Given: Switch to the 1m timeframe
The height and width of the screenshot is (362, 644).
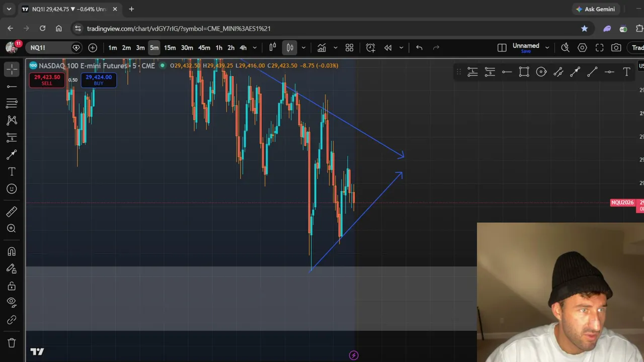Looking at the screenshot, I should coord(113,48).
